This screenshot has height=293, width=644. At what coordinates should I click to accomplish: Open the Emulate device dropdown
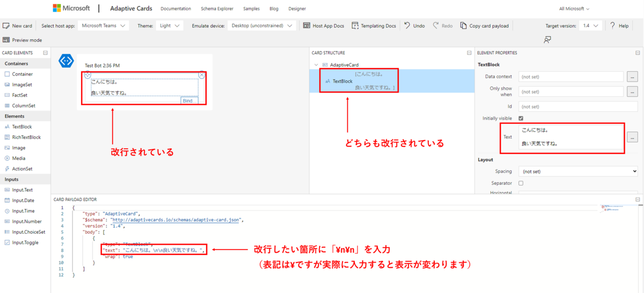tap(262, 26)
